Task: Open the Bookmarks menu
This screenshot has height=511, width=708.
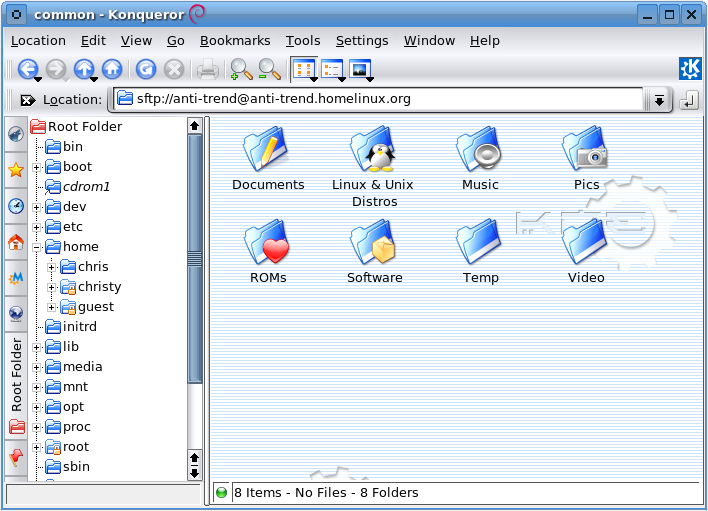Action: (235, 41)
